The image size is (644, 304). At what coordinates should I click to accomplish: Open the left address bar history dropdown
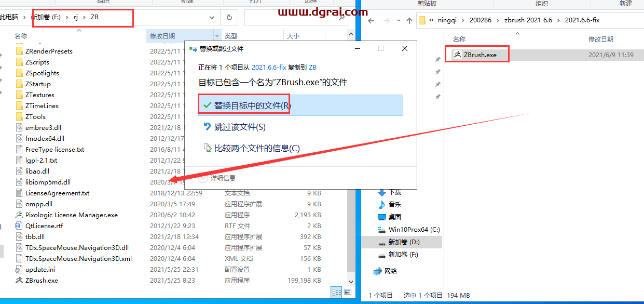pyautogui.click(x=212, y=17)
